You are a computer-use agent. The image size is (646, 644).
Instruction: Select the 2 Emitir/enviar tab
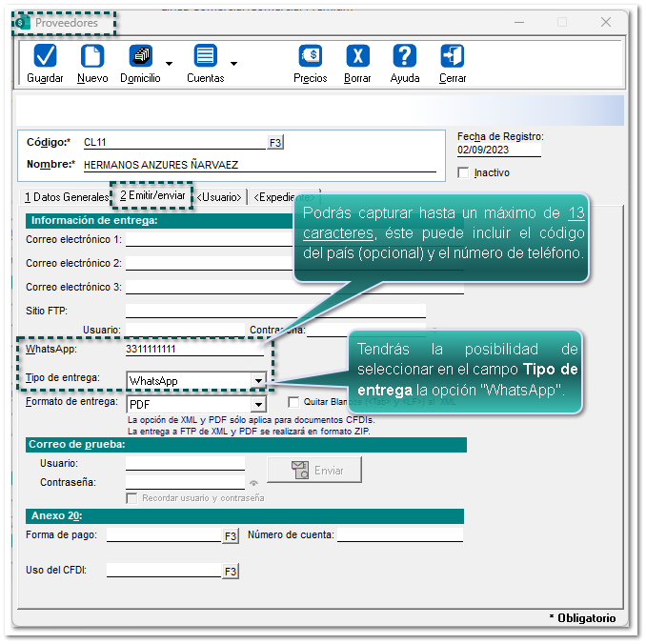click(152, 195)
